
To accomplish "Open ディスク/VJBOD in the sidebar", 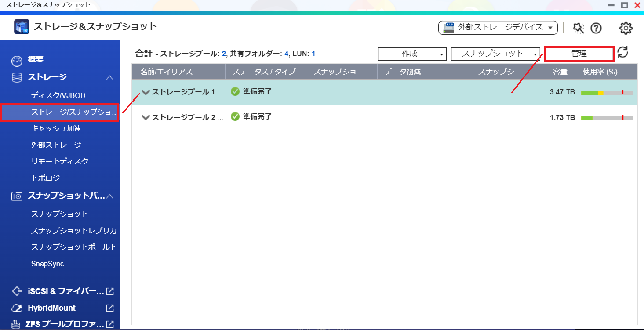I will coord(58,95).
